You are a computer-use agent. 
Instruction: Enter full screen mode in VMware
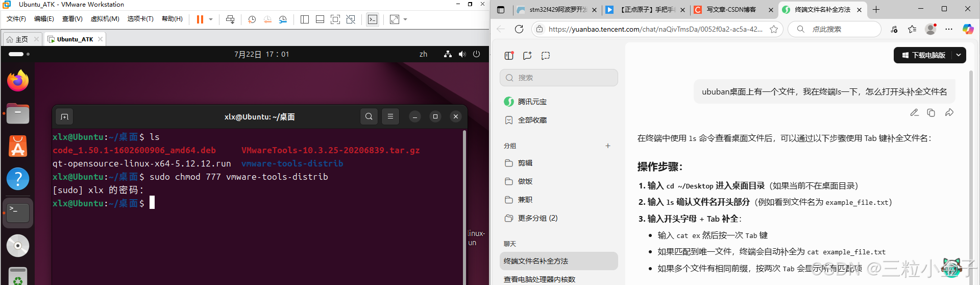(x=335, y=19)
